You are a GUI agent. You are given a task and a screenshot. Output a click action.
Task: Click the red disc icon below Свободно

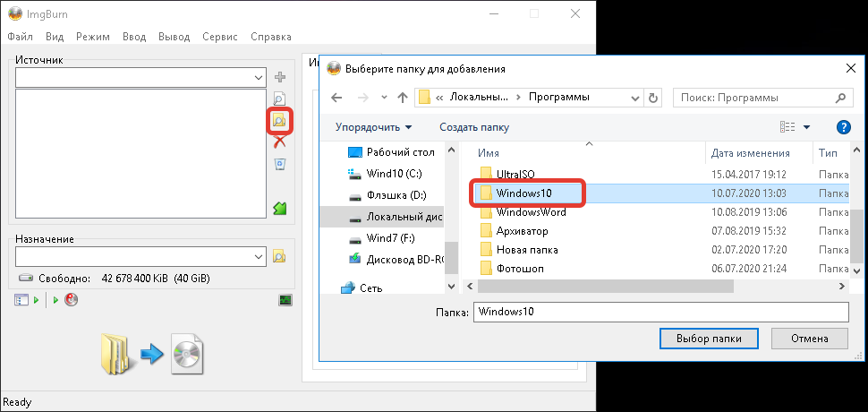click(71, 299)
